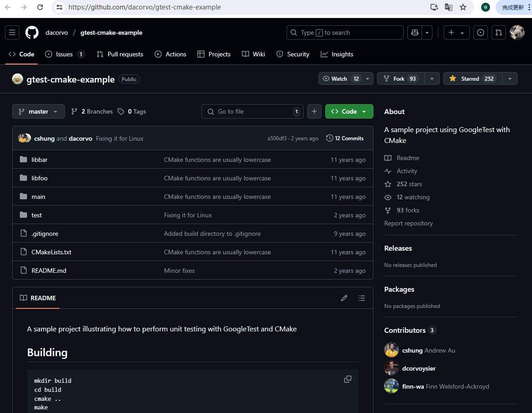The image size is (532, 413).
Task: Bookmark this page with the star icon
Action: (463, 7)
